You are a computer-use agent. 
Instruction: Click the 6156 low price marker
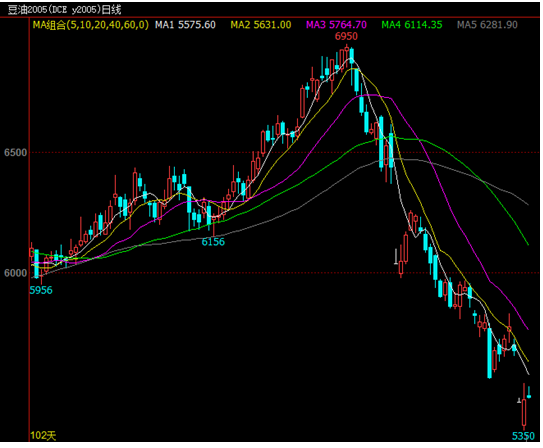213,242
